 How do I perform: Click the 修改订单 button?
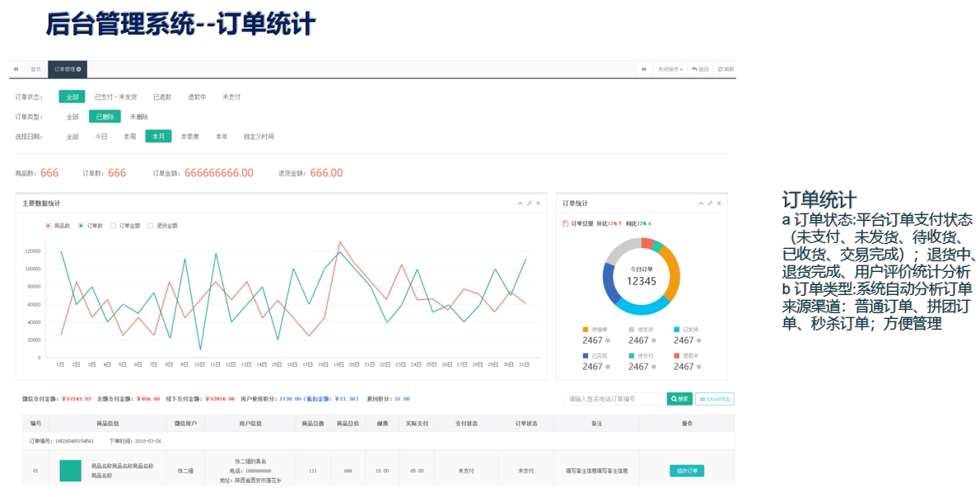click(x=686, y=470)
